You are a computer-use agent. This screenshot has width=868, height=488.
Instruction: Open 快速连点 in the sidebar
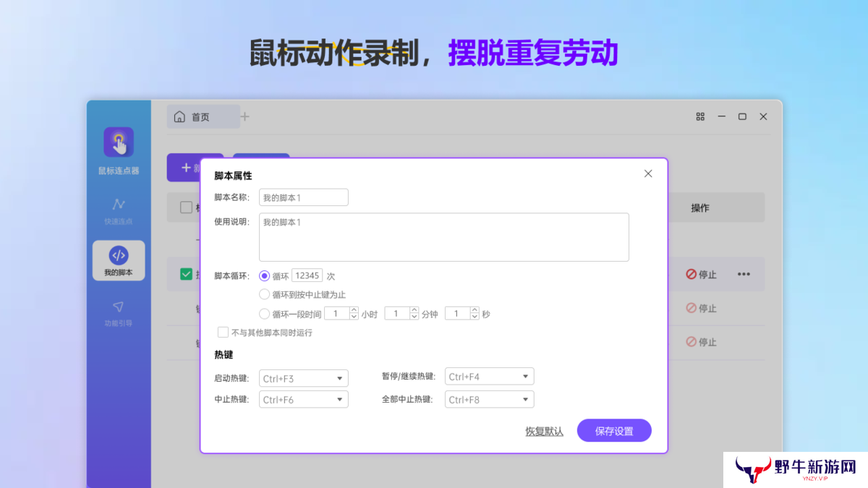tap(119, 210)
